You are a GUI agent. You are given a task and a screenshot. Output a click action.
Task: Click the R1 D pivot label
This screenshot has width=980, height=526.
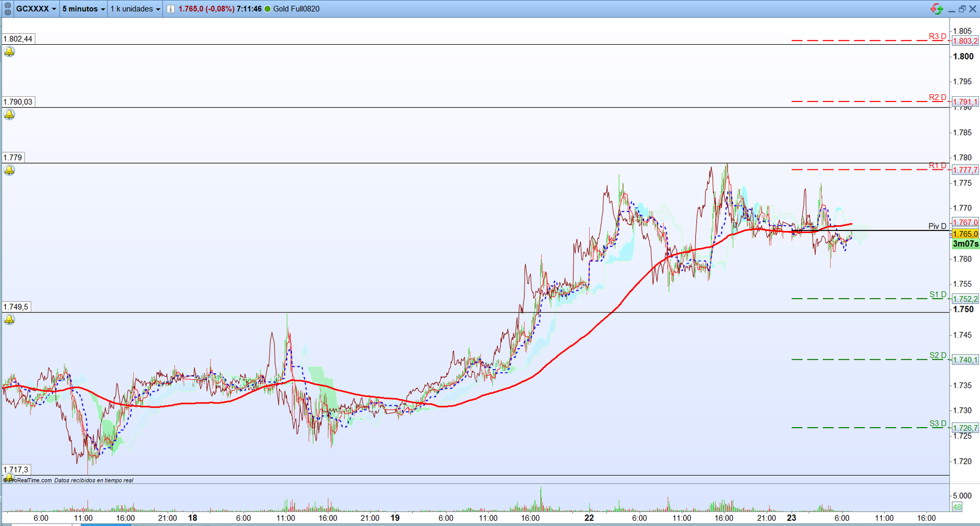937,166
